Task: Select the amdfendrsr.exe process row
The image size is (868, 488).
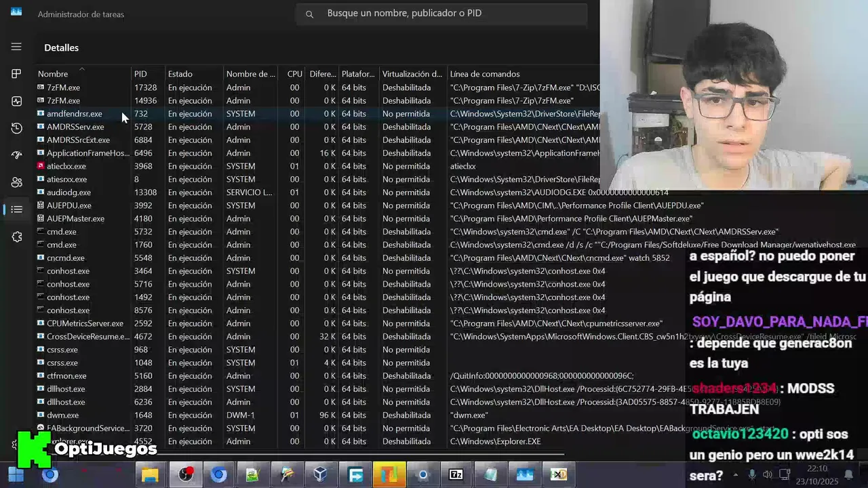Action: tap(317, 114)
